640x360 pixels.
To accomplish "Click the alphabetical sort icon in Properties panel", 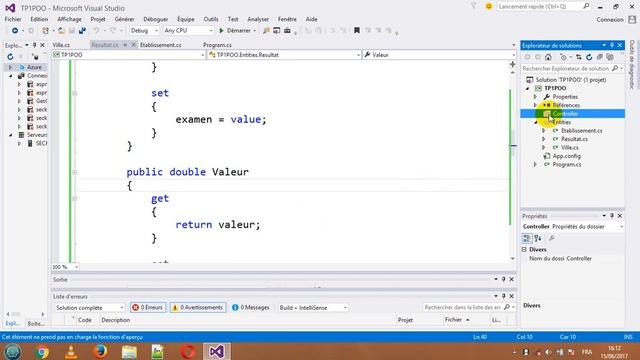I will point(538,238).
